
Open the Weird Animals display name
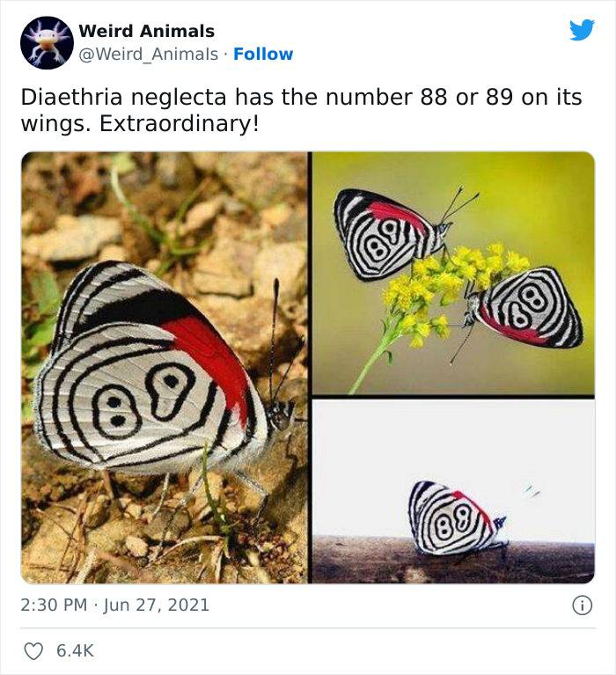[x=146, y=31]
